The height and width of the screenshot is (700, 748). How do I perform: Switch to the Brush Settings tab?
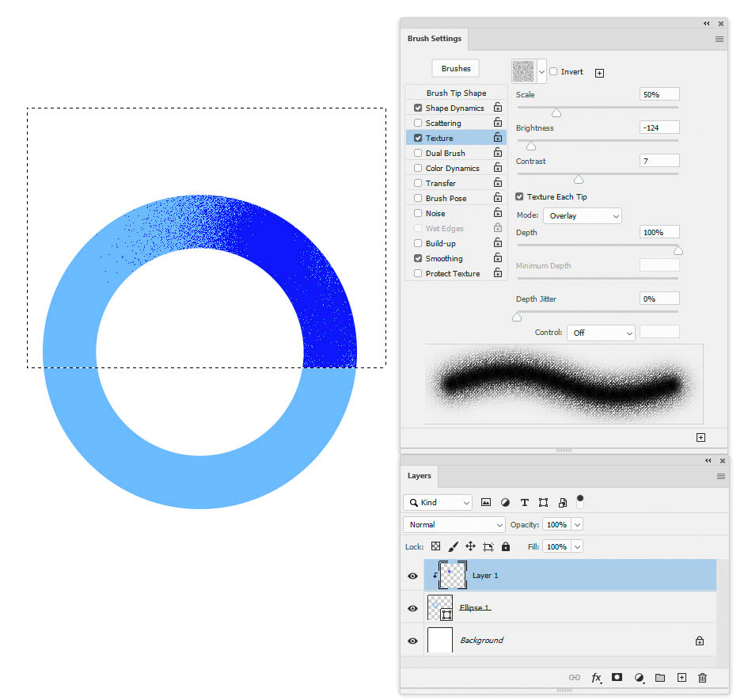pyautogui.click(x=434, y=38)
